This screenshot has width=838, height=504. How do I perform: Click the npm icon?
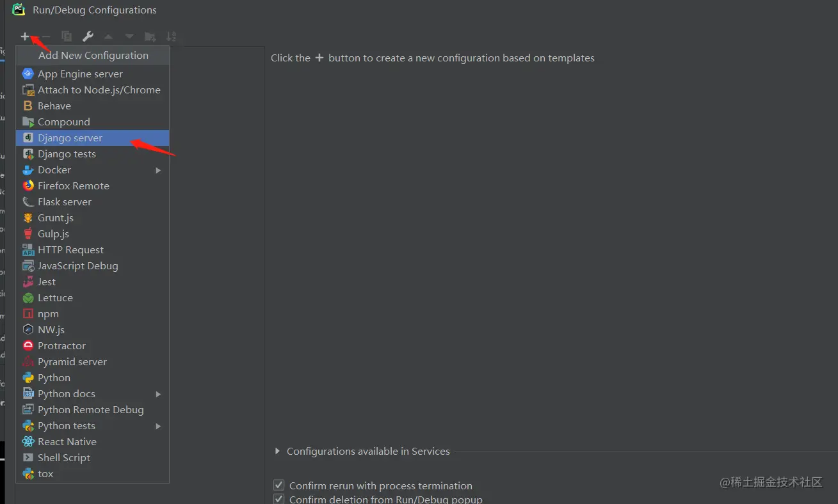[28, 313]
